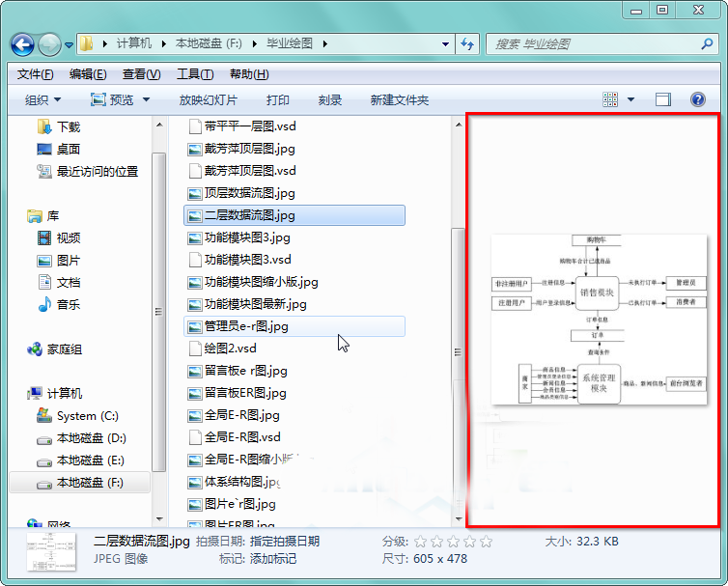The width and height of the screenshot is (728, 586).
Task: Open the Help question mark icon
Action: [697, 99]
